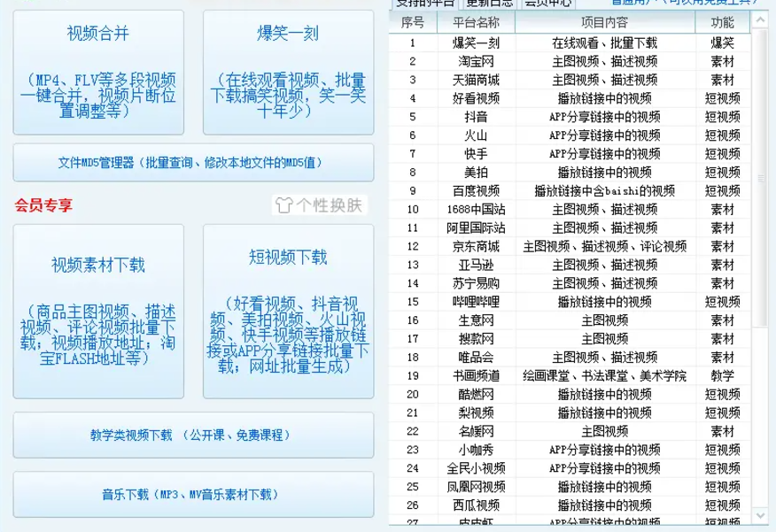This screenshot has width=776, height=532.
Task: Click the 主图视频、描述视频、评论视频 cell
Action: (x=605, y=246)
